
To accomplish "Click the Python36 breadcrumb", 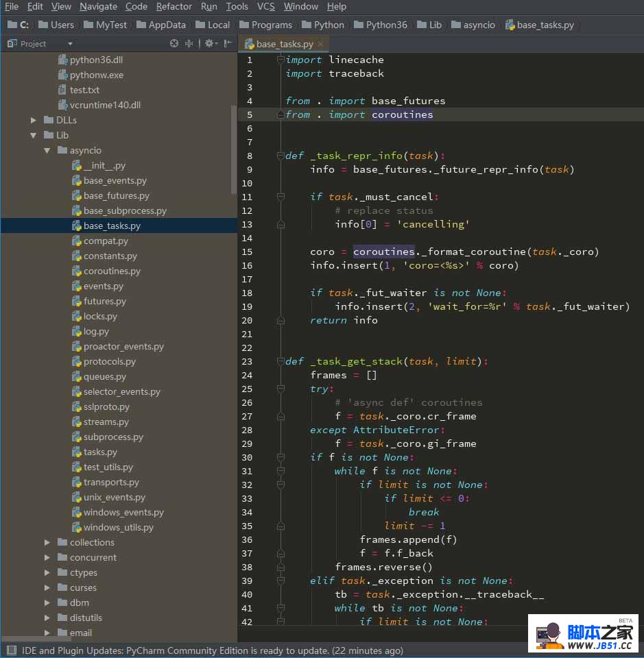I will click(x=381, y=25).
